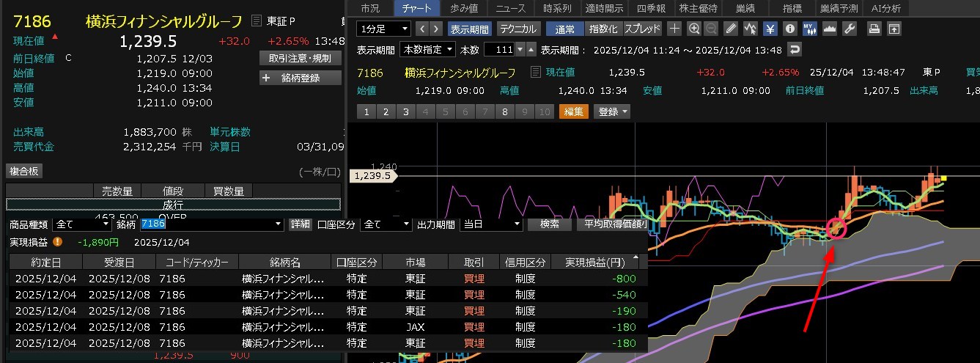Open document icon beside 東証P in quote panel
Screen dimensions: 980x363
tap(256, 21)
